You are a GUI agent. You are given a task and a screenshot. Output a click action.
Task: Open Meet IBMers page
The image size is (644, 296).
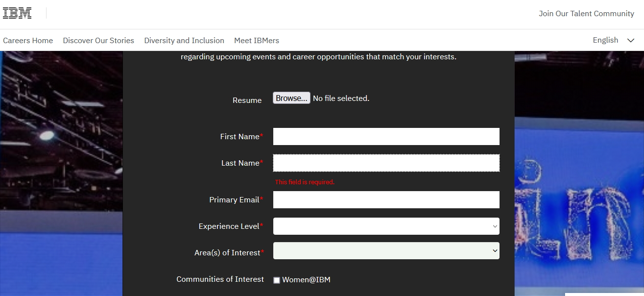[x=257, y=41]
